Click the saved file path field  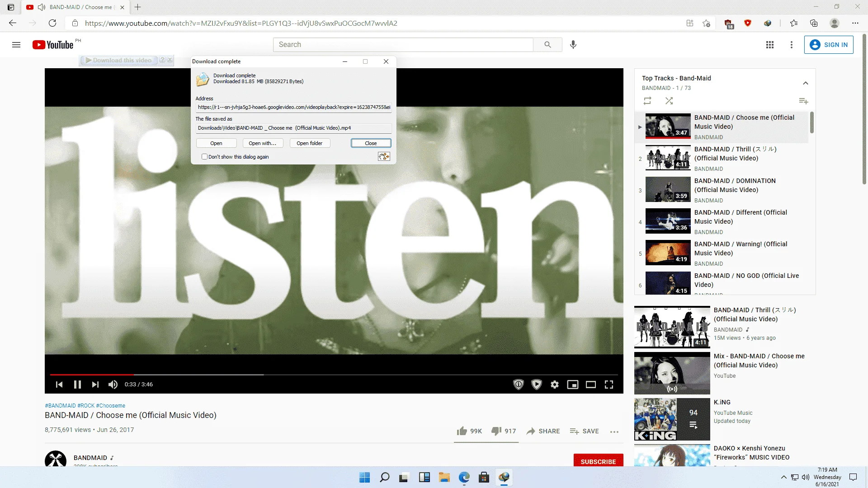[x=294, y=128]
